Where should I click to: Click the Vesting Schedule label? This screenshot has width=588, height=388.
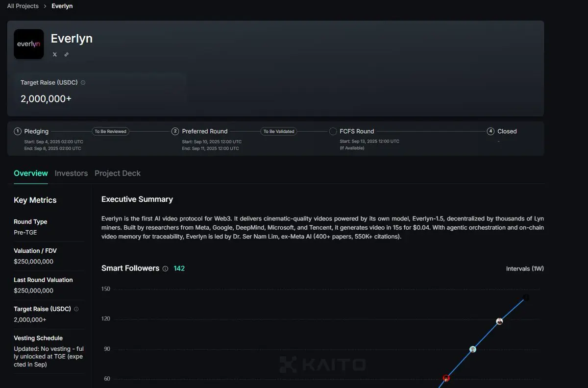tap(38, 338)
